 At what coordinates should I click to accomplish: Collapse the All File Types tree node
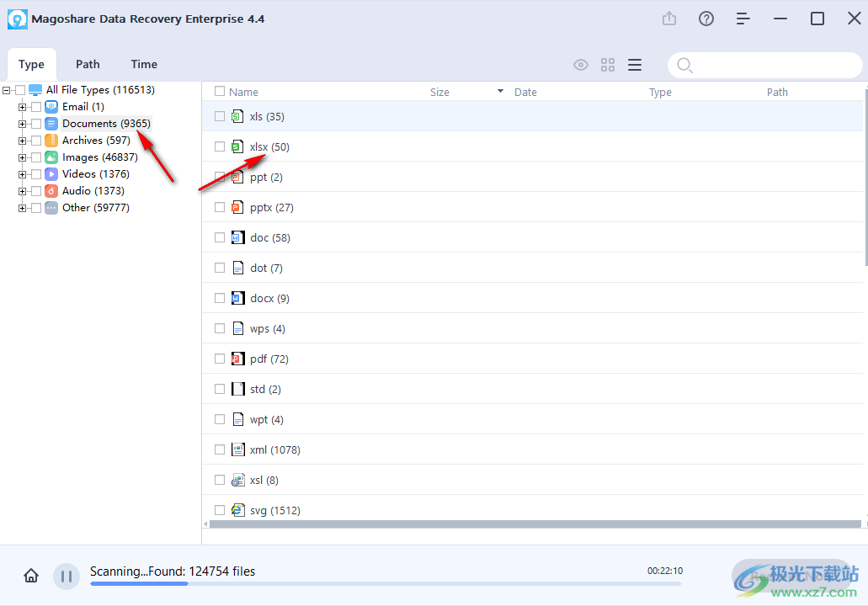(6, 90)
